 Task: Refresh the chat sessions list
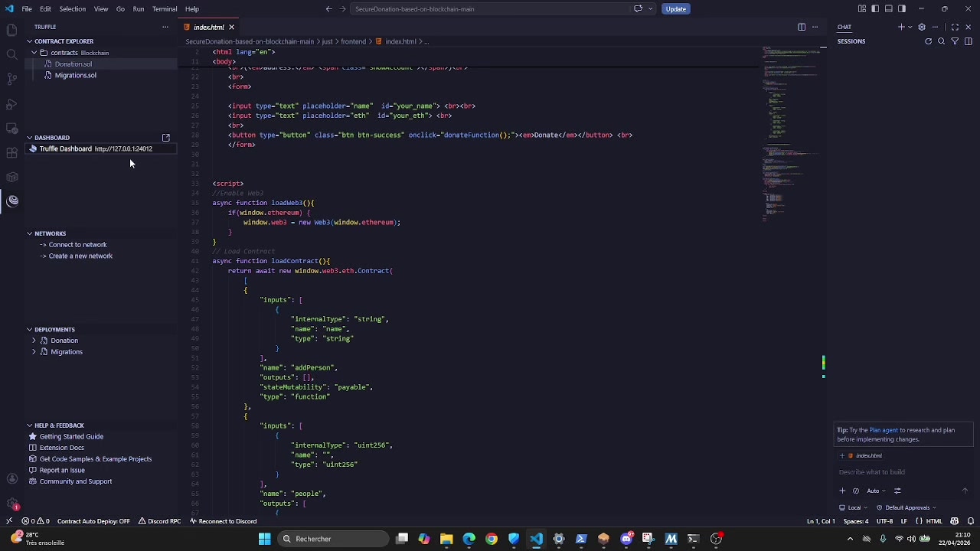[x=929, y=41]
